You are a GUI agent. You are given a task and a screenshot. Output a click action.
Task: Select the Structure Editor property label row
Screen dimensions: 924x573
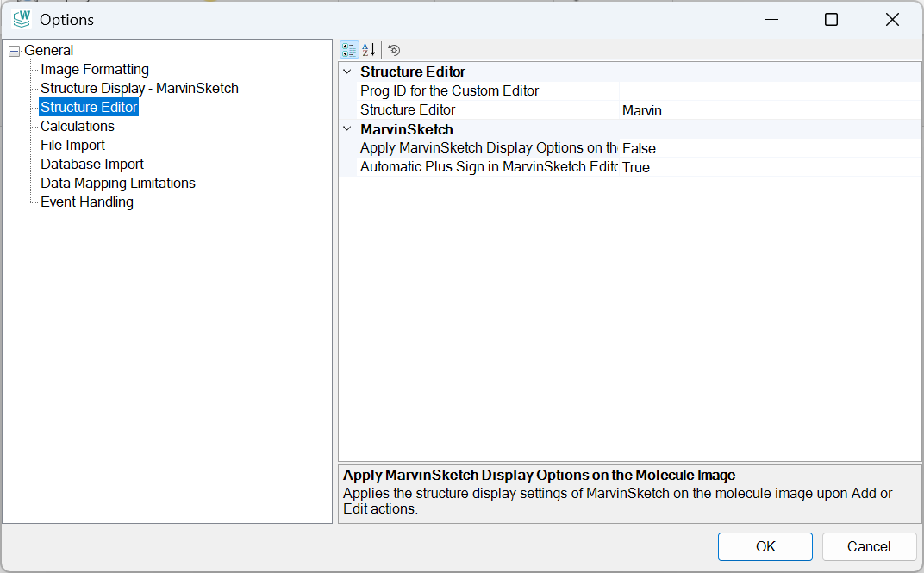[408, 110]
